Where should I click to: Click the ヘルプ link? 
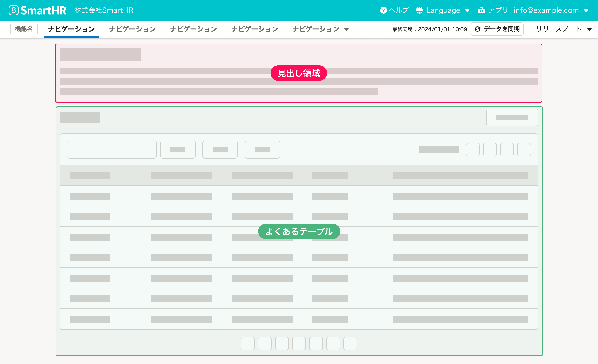coord(399,10)
